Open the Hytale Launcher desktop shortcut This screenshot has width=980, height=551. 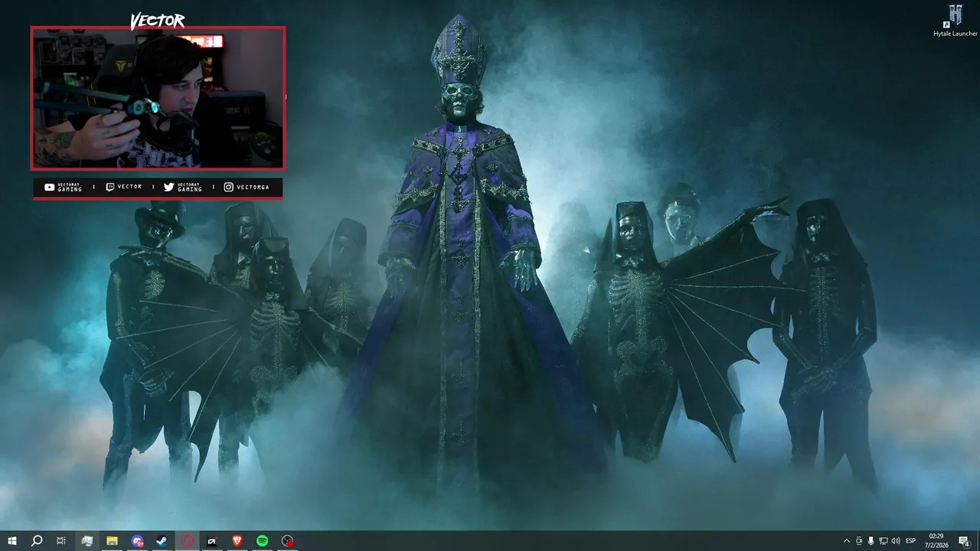click(955, 20)
